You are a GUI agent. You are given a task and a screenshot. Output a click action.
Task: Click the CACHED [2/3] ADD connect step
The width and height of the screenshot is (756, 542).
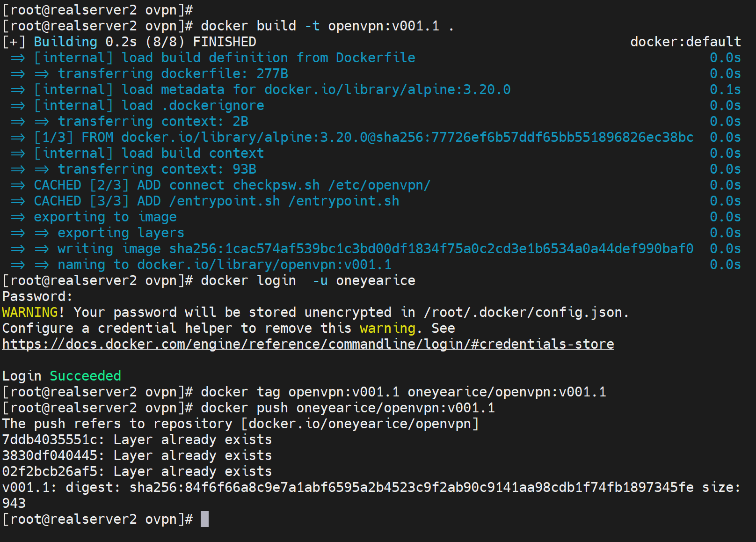232,185
